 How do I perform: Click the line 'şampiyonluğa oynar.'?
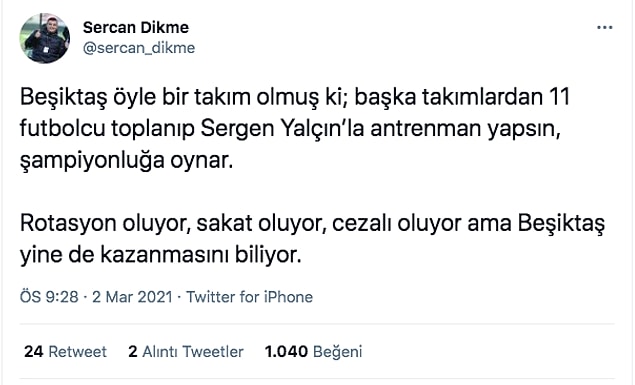(x=127, y=161)
